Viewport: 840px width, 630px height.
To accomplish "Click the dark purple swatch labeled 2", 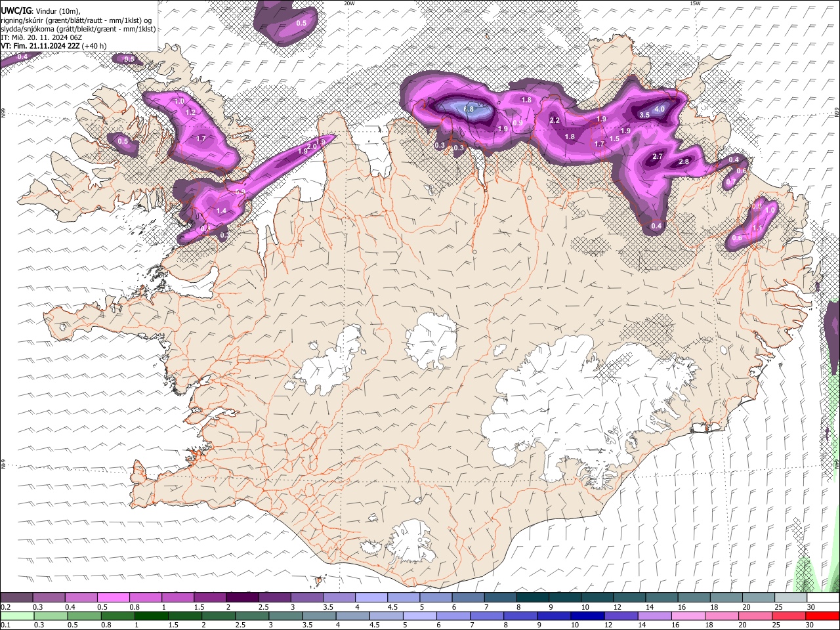I will (x=242, y=598).
